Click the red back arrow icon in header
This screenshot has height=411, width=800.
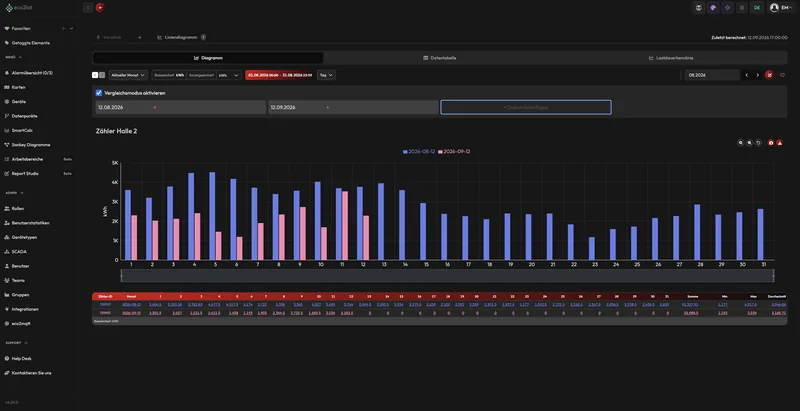click(100, 8)
